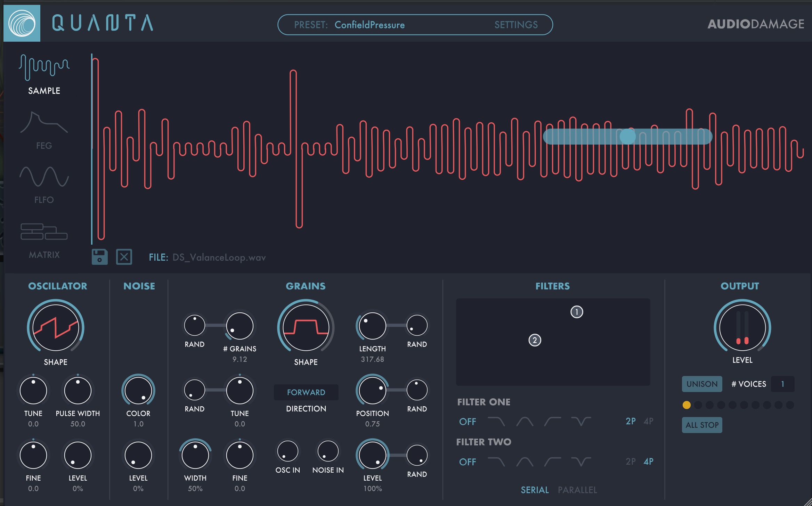This screenshot has height=506, width=812.
Task: Click the grains SHAPE knob
Action: (306, 328)
